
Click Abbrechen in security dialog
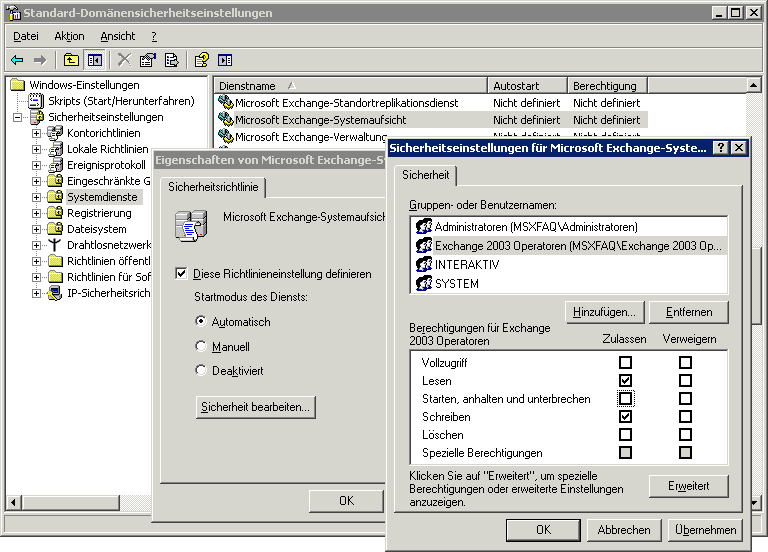tap(624, 530)
